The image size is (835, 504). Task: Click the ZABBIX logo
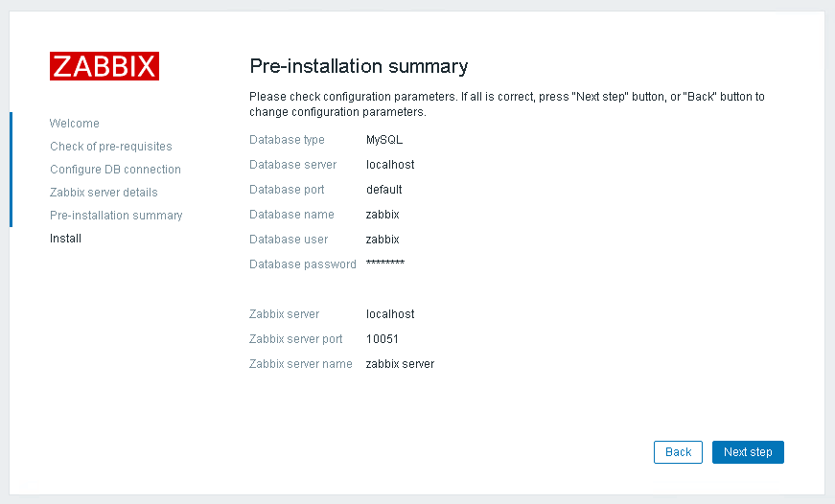point(104,66)
